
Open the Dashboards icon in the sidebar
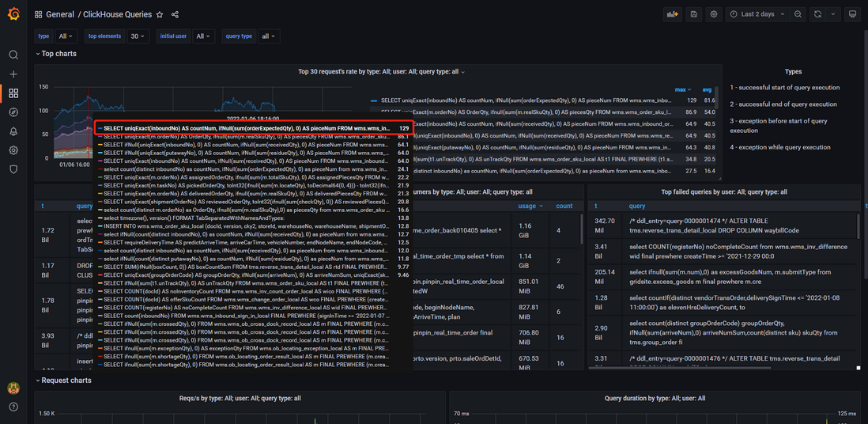click(x=14, y=93)
